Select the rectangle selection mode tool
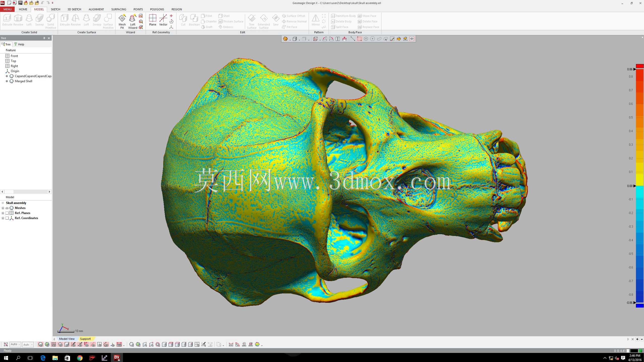Image resolution: width=644 pixels, height=362 pixels. coord(359,39)
